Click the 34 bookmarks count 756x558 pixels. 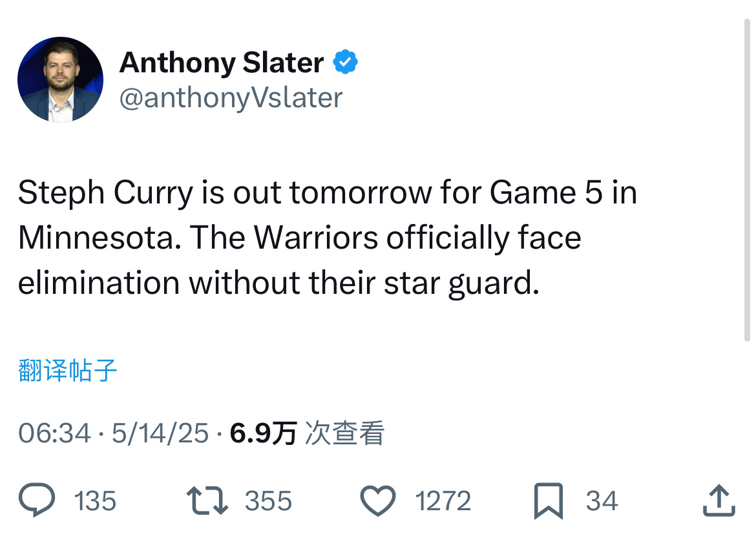[x=602, y=501]
